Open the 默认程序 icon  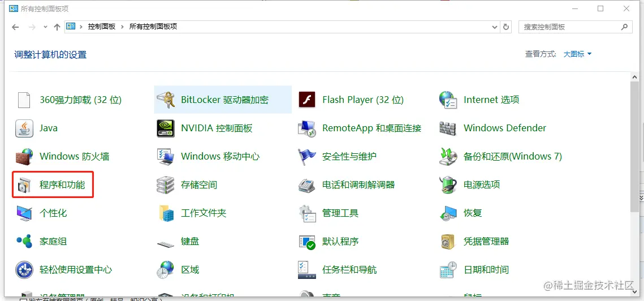[x=306, y=242]
